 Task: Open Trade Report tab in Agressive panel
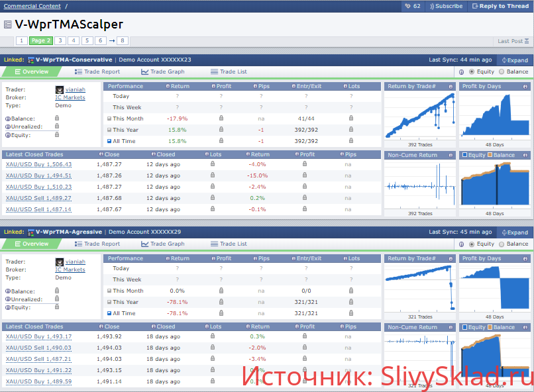point(97,244)
